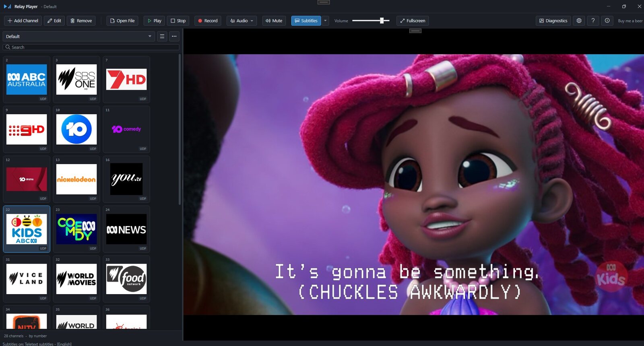Focus the channel Search field
The image size is (644, 346).
pos(91,47)
